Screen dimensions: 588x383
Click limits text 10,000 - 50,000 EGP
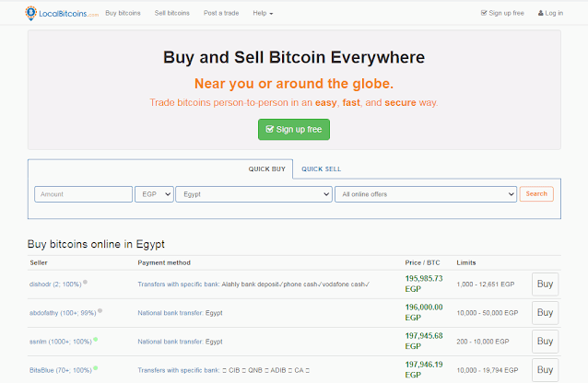(x=488, y=313)
